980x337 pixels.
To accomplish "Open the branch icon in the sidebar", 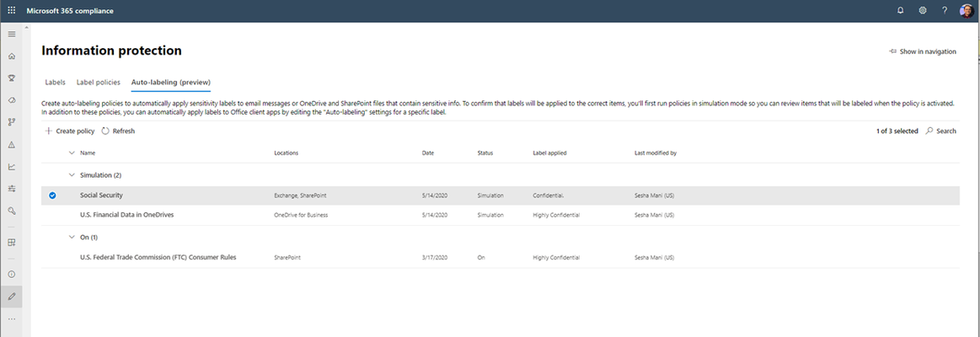I will pyautogui.click(x=11, y=122).
